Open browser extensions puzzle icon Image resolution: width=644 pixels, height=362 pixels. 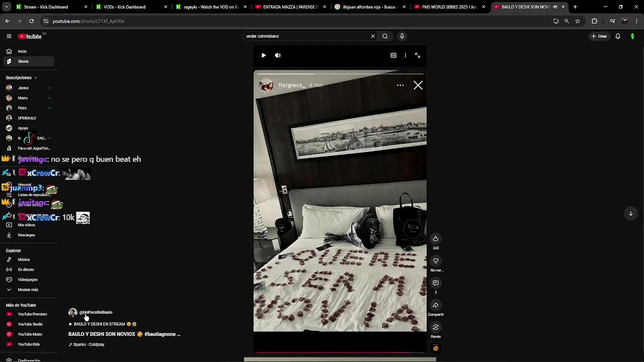595,21
